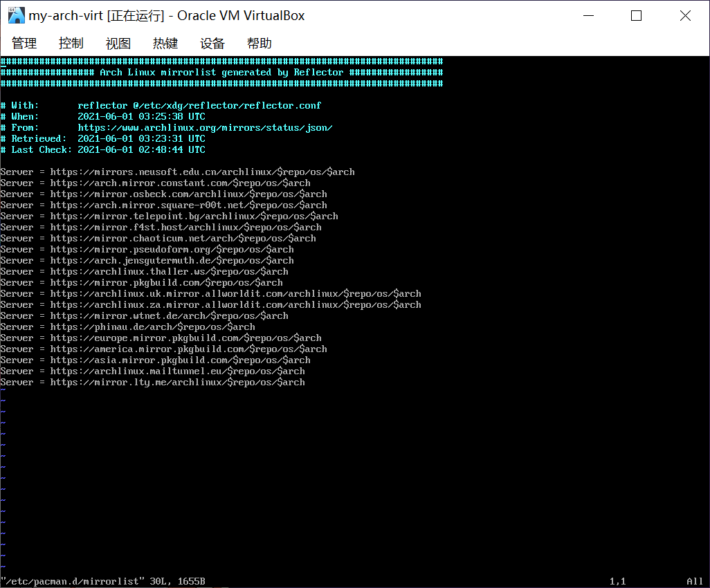Close the my-arch-virt VM window

(x=685, y=15)
